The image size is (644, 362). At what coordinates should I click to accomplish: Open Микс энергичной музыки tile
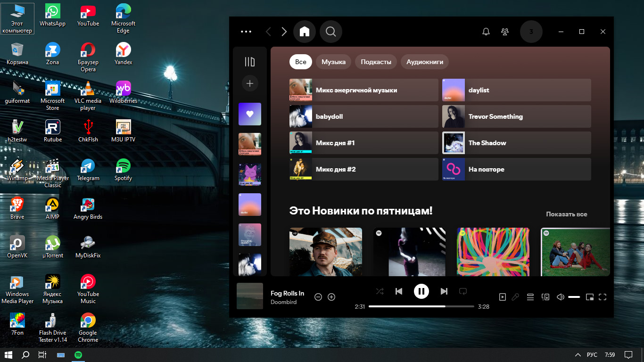pyautogui.click(x=364, y=90)
